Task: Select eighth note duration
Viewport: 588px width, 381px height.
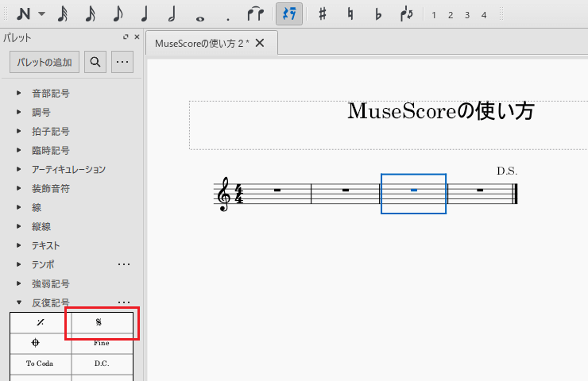Action: pos(118,14)
